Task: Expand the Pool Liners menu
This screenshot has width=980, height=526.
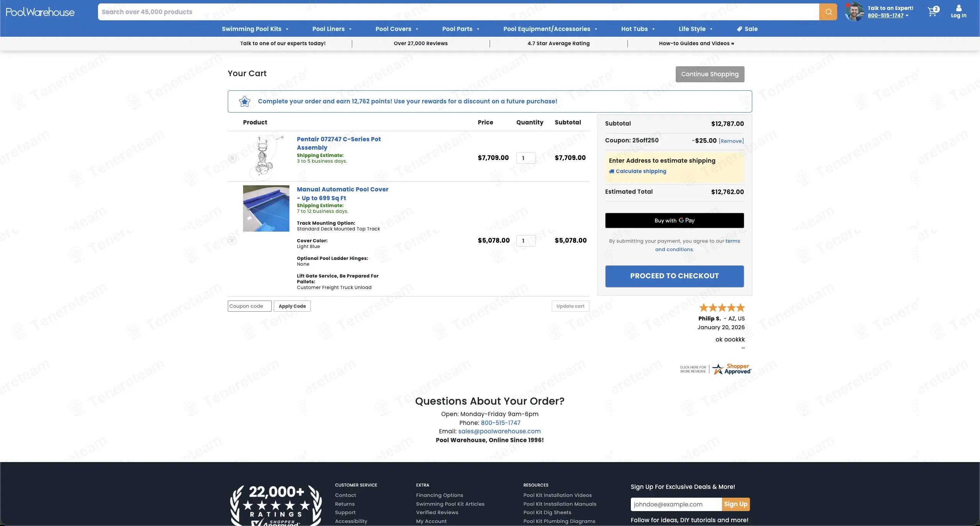Action: click(332, 29)
